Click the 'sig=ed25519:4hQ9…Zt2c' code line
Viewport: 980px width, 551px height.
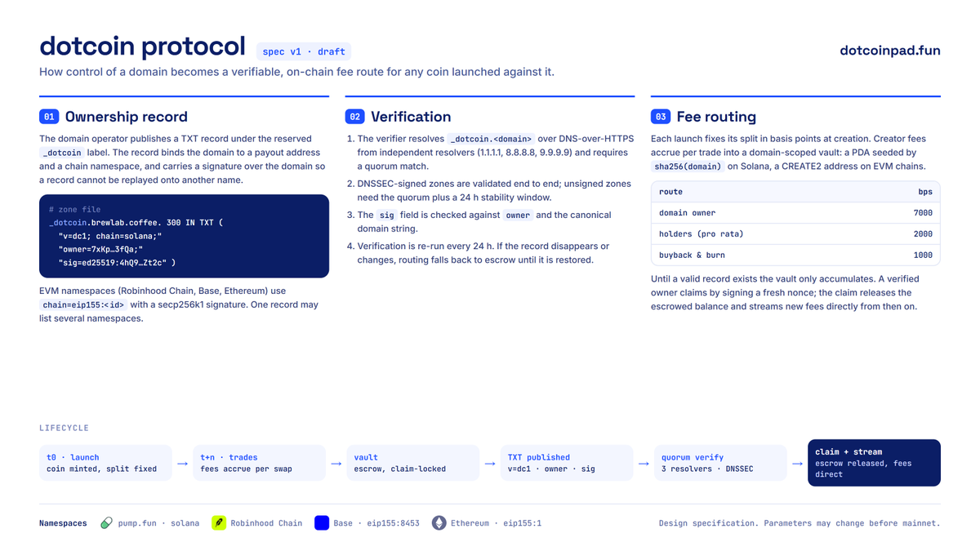pyautogui.click(x=117, y=262)
